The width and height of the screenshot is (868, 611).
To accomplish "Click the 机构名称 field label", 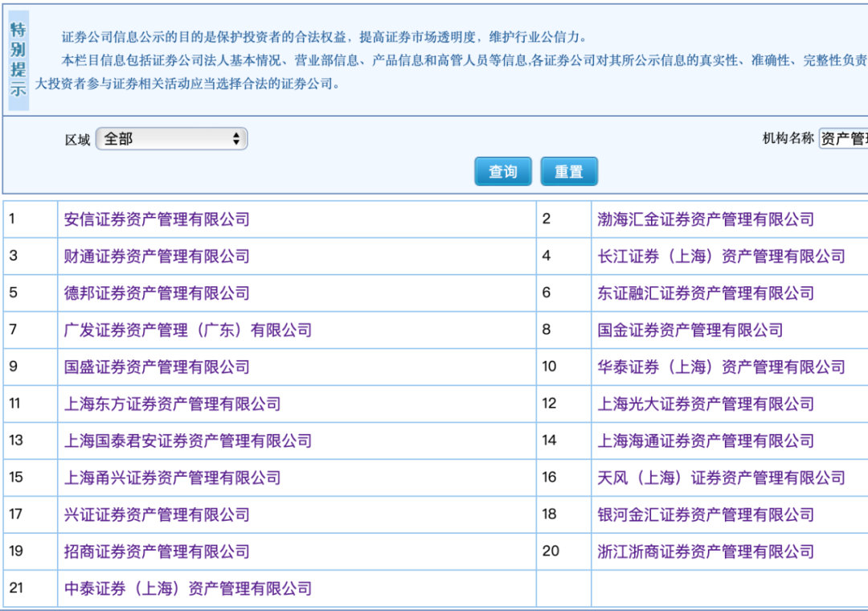I will 788,138.
